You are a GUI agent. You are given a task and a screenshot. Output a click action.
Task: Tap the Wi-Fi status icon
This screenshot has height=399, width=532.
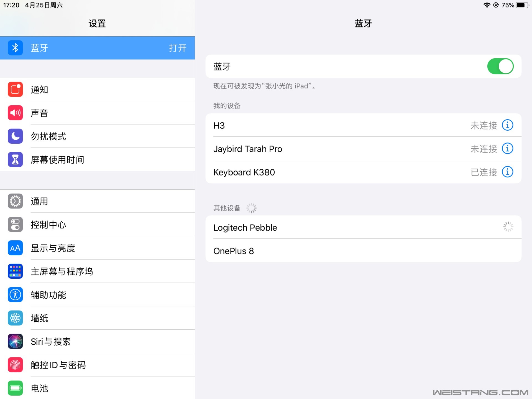[487, 5]
